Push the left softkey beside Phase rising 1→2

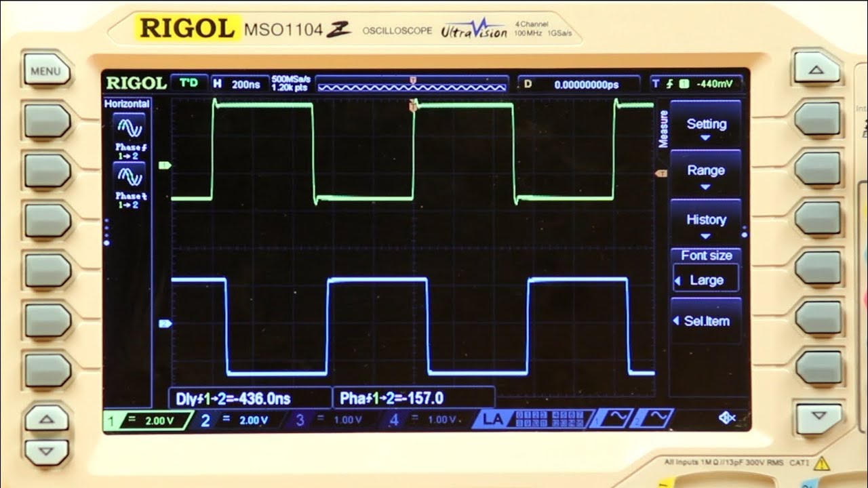[47, 121]
